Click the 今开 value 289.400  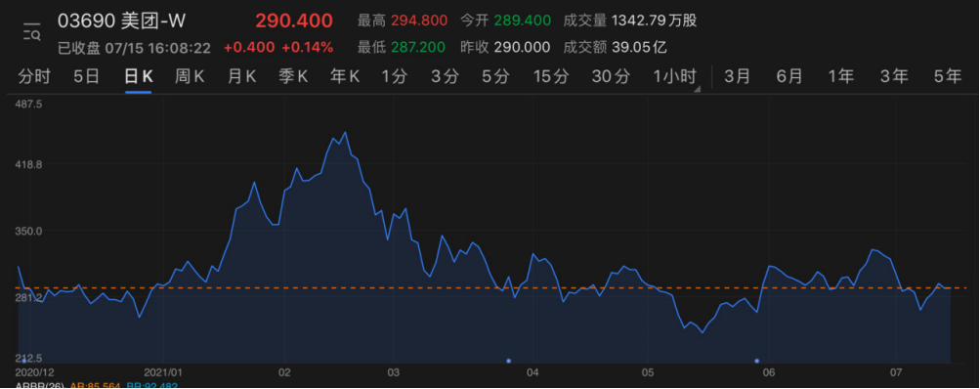(x=523, y=21)
